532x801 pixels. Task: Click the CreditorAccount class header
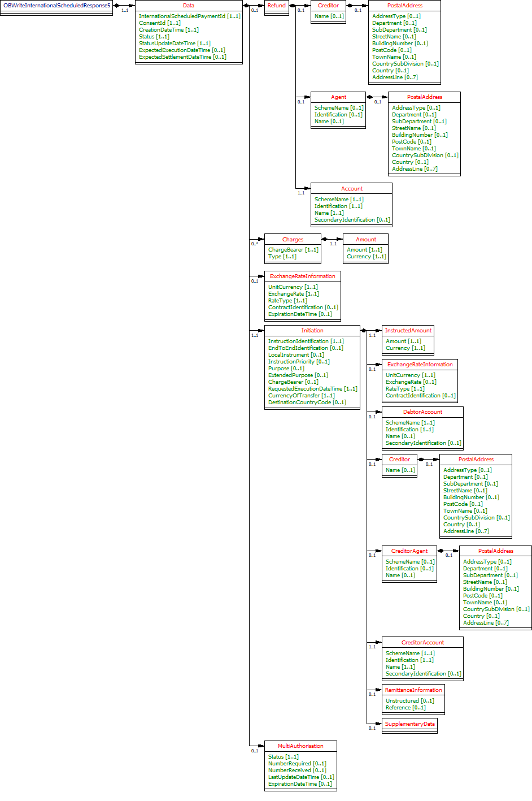click(422, 643)
